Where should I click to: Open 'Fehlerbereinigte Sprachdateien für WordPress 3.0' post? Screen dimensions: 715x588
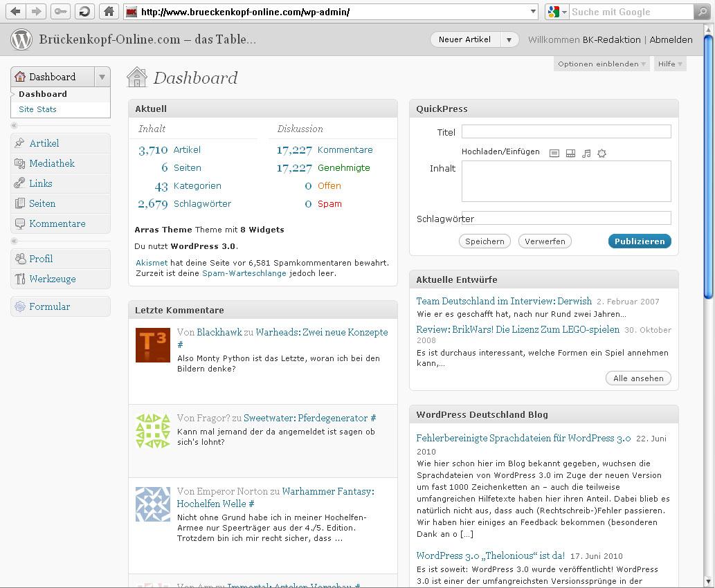coord(523,438)
